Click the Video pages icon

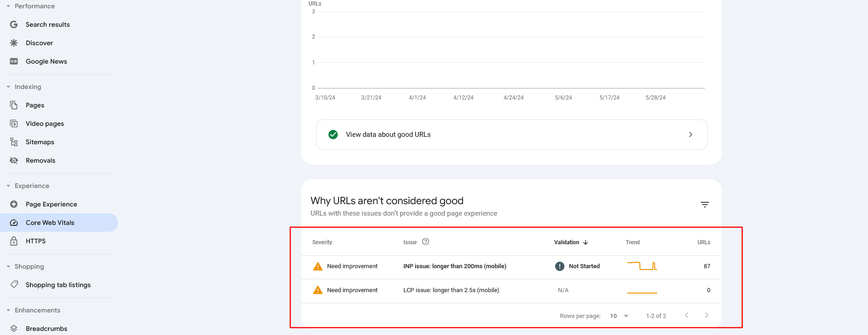click(x=14, y=123)
